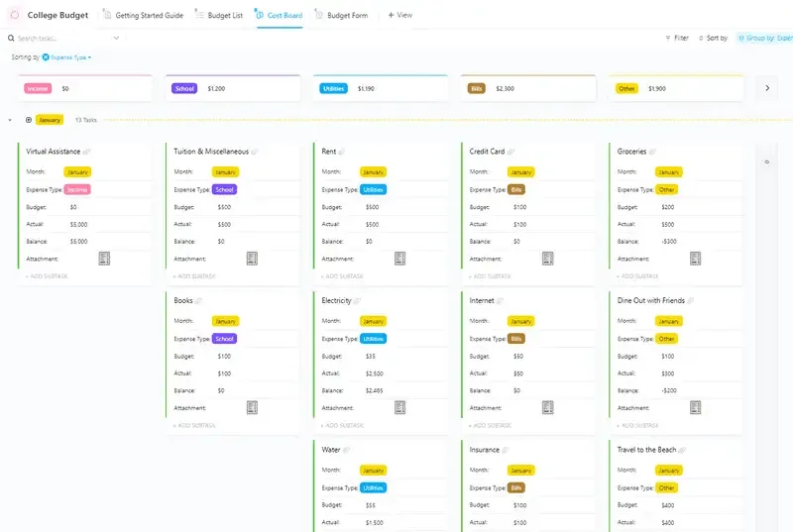
Task: Click edit pencil icon next to Rent
Action: (x=341, y=152)
